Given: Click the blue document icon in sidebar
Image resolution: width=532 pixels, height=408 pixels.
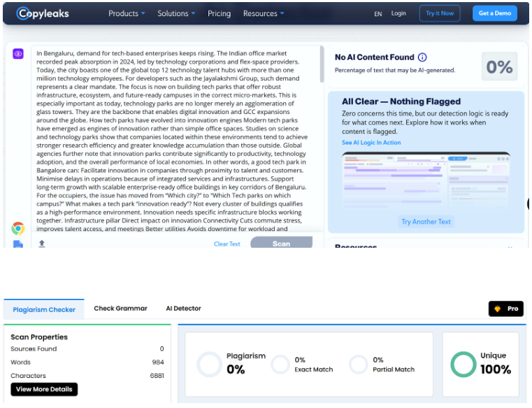Looking at the screenshot, I should coord(18,244).
